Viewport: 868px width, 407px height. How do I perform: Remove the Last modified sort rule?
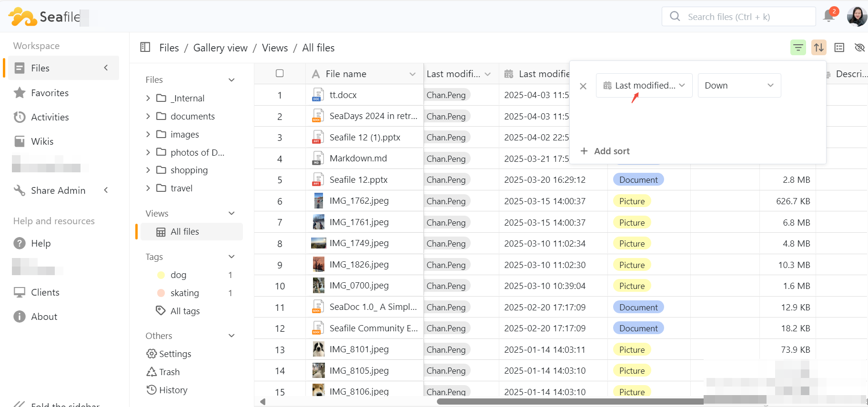click(583, 86)
